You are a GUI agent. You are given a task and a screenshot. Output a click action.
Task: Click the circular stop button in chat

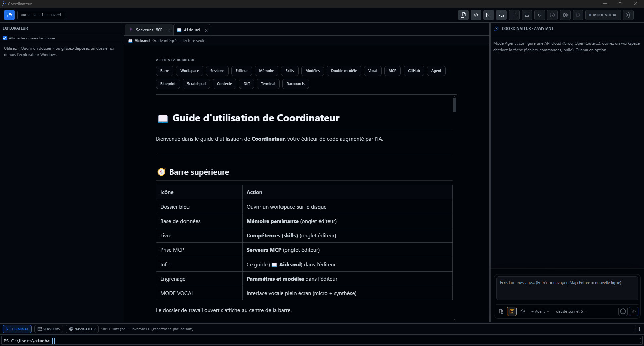[623, 311]
